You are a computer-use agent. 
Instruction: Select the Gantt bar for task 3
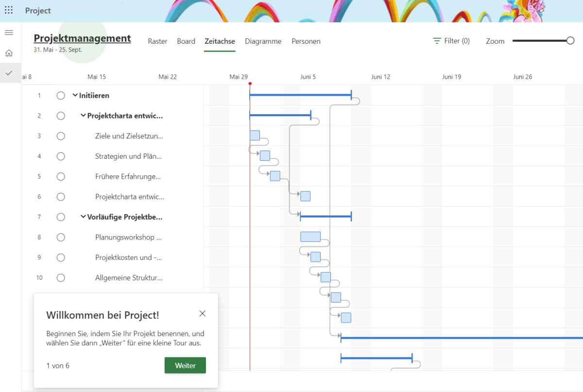(255, 136)
